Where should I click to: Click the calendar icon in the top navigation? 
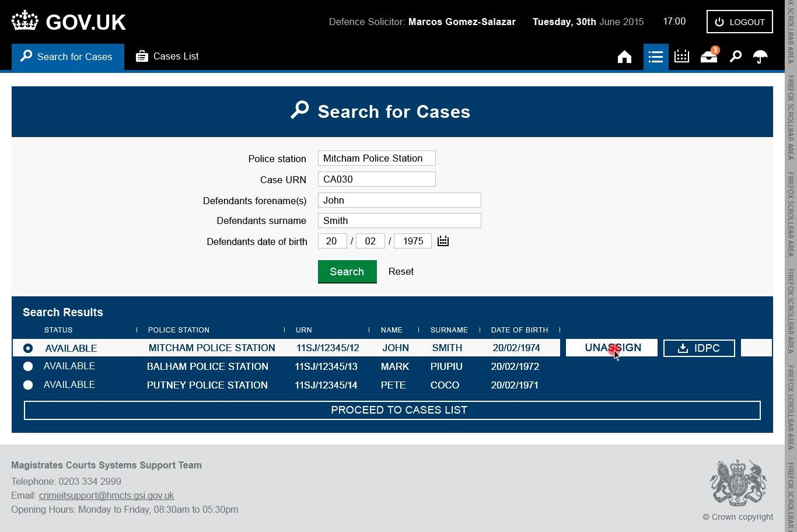[x=681, y=57]
